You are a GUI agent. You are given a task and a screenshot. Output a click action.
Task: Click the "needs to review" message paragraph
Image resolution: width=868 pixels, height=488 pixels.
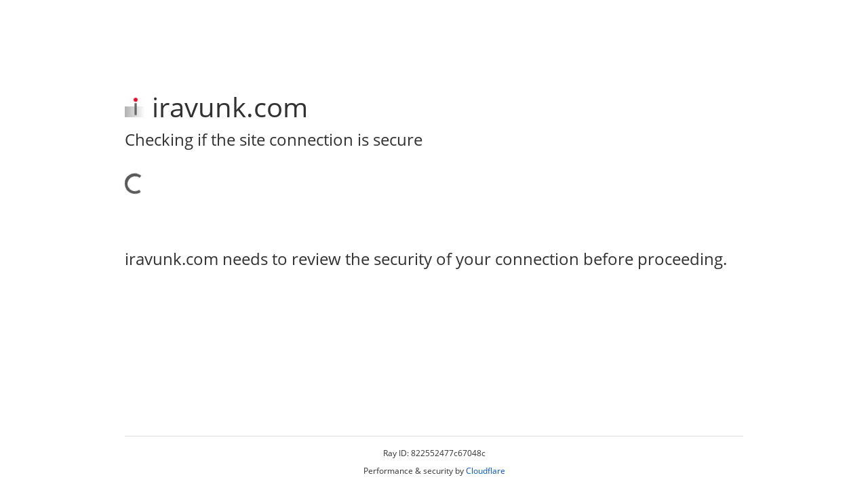pyautogui.click(x=425, y=260)
